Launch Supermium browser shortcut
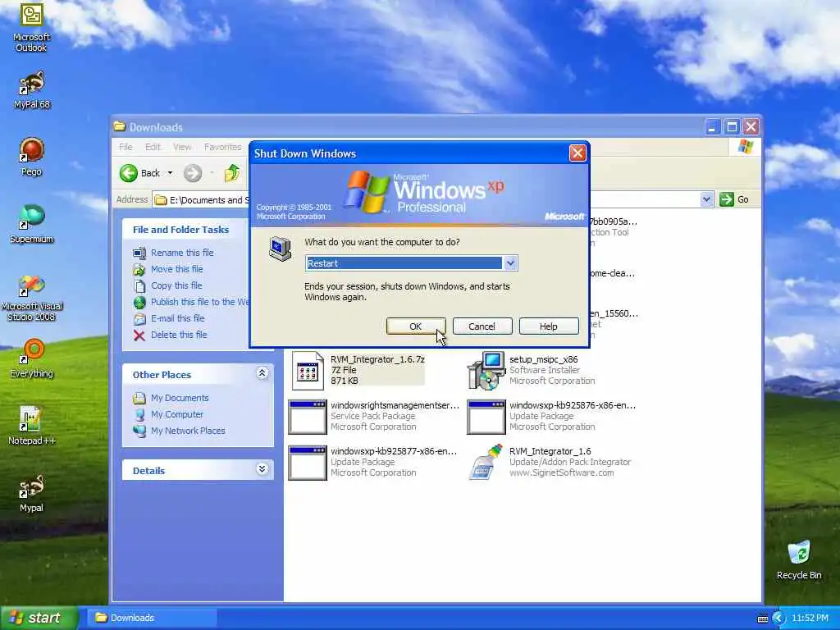This screenshot has width=840, height=630. (32, 224)
